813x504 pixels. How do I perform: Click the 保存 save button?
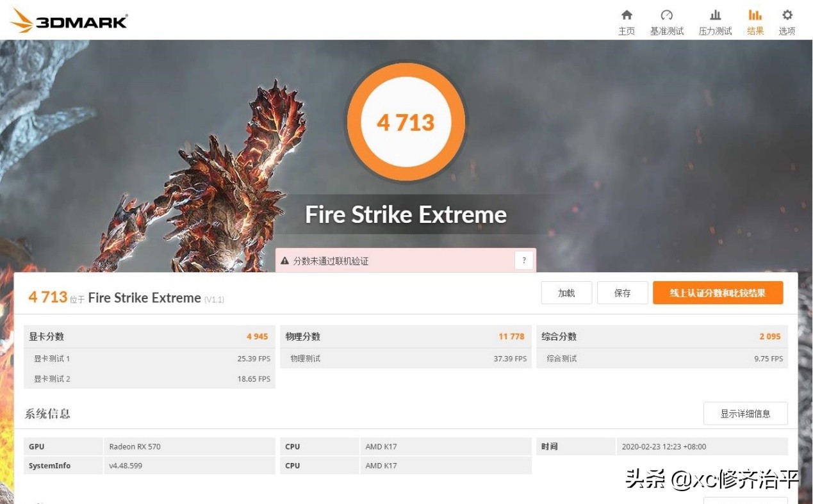coord(622,293)
